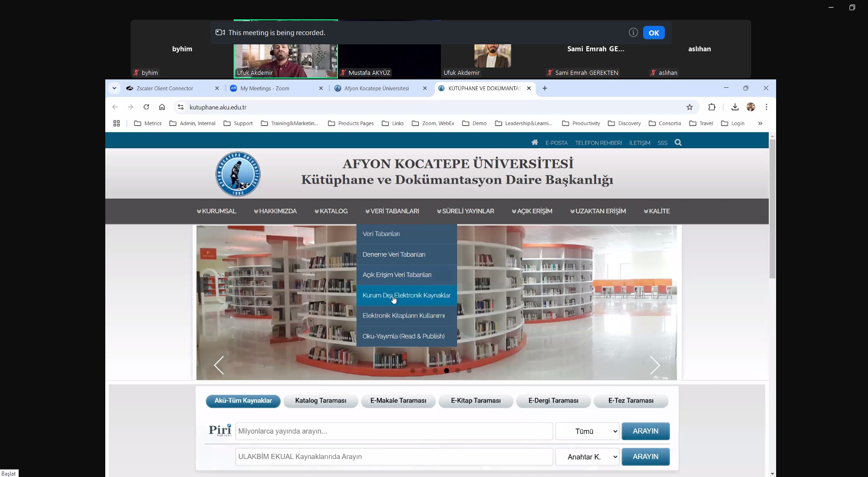Close the My Meetings - Zoom tab

pyautogui.click(x=321, y=88)
